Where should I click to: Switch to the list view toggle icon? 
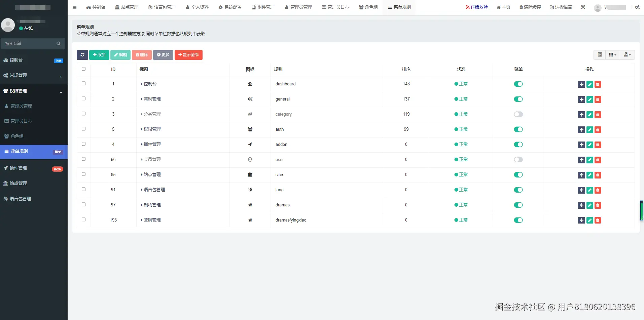[x=600, y=55]
